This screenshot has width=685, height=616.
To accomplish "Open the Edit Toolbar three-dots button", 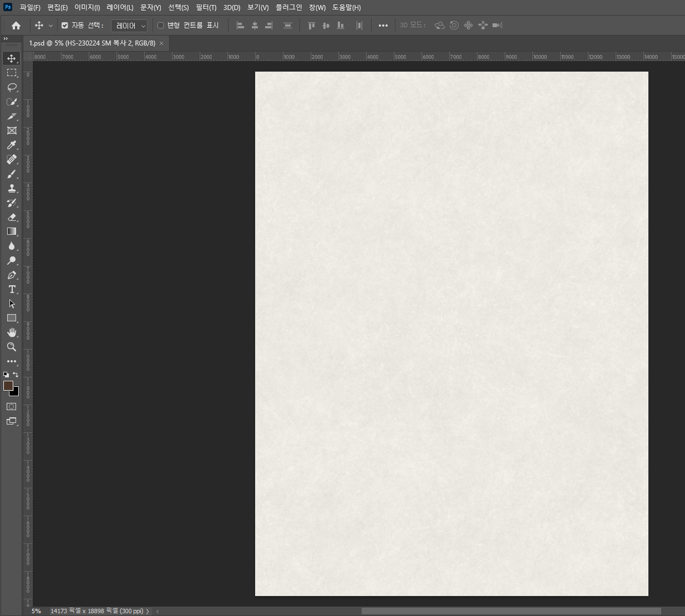I will [12, 361].
